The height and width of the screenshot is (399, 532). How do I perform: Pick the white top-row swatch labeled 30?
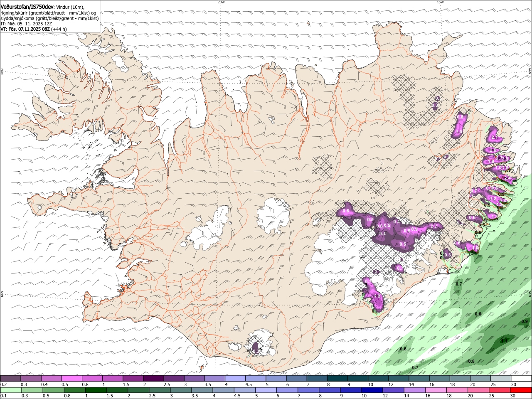521,378
